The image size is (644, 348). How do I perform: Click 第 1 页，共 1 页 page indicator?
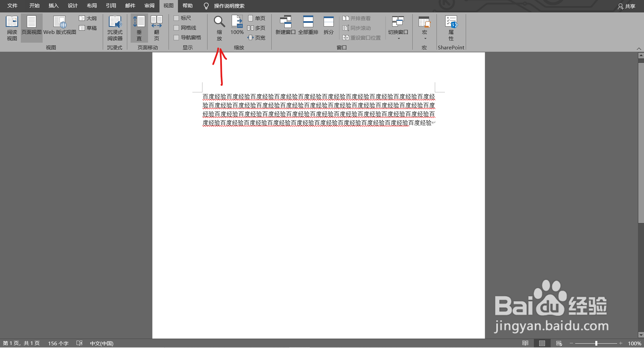click(21, 343)
